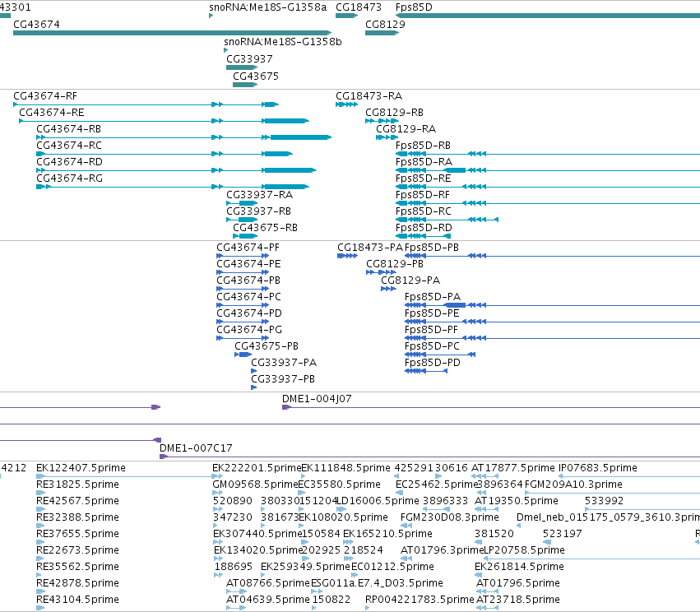700x612 pixels.
Task: Click the DME1-007C17 clone label
Action: coord(196,447)
